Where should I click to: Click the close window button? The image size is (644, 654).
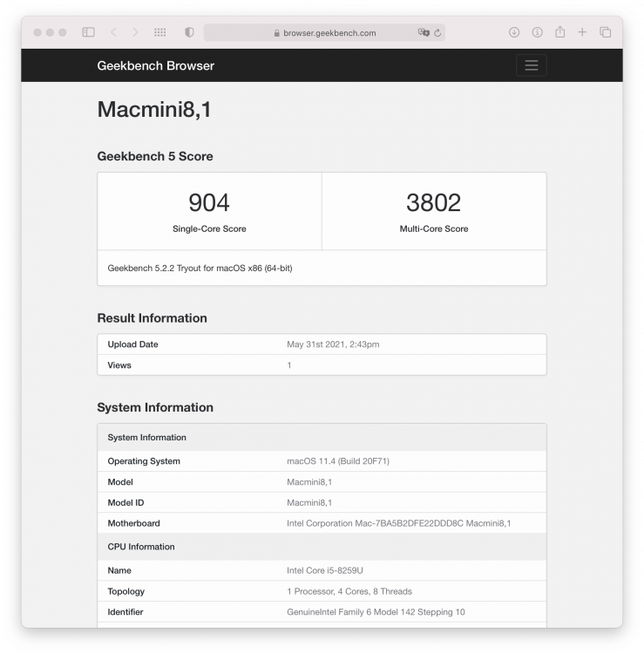coord(37,32)
